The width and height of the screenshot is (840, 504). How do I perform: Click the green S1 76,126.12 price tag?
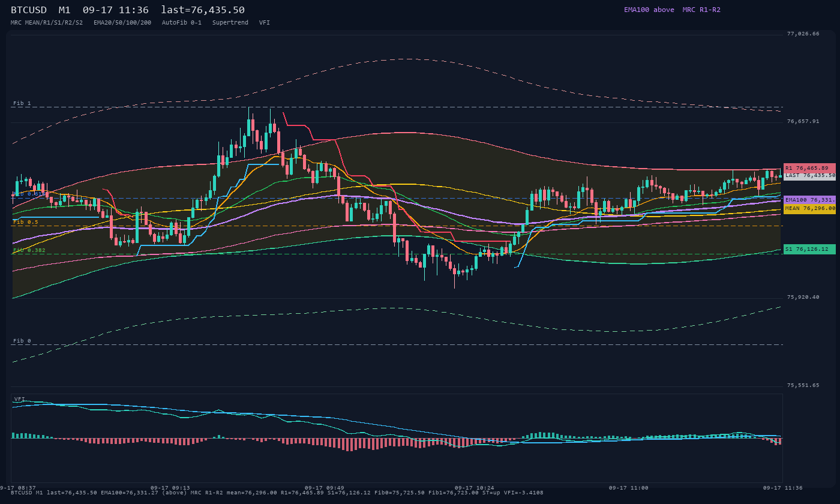coord(809,249)
